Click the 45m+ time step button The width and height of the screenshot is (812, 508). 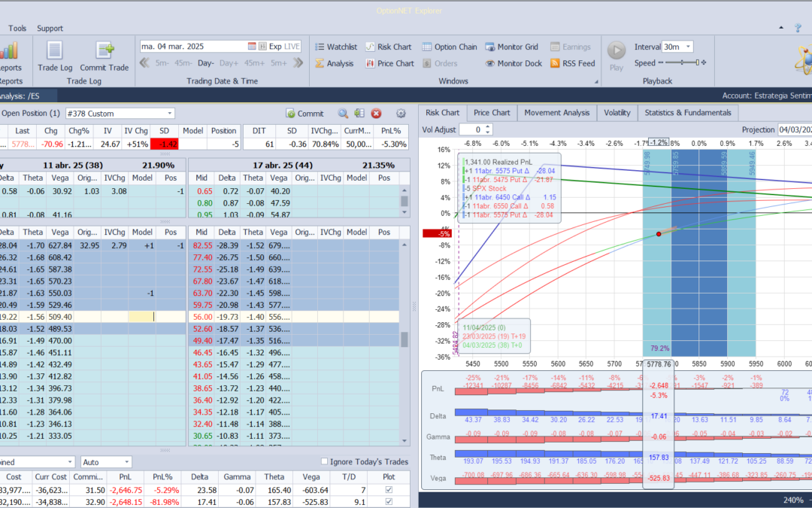255,62
